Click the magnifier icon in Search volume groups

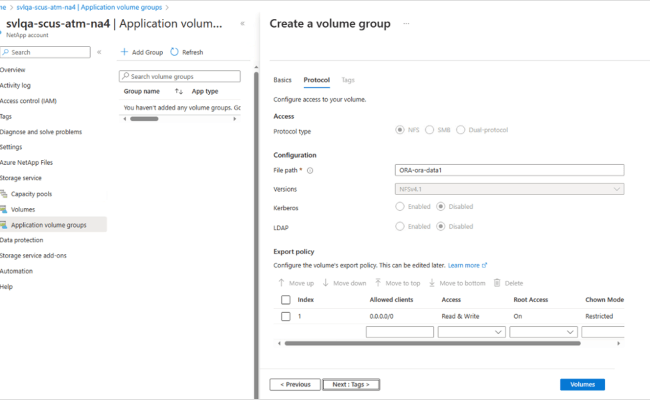[125, 76]
